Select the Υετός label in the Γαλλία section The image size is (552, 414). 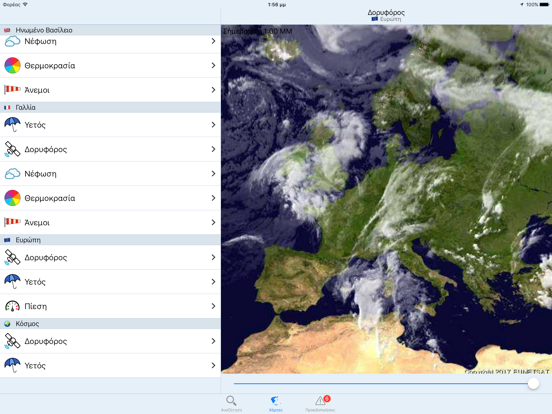coord(35,125)
